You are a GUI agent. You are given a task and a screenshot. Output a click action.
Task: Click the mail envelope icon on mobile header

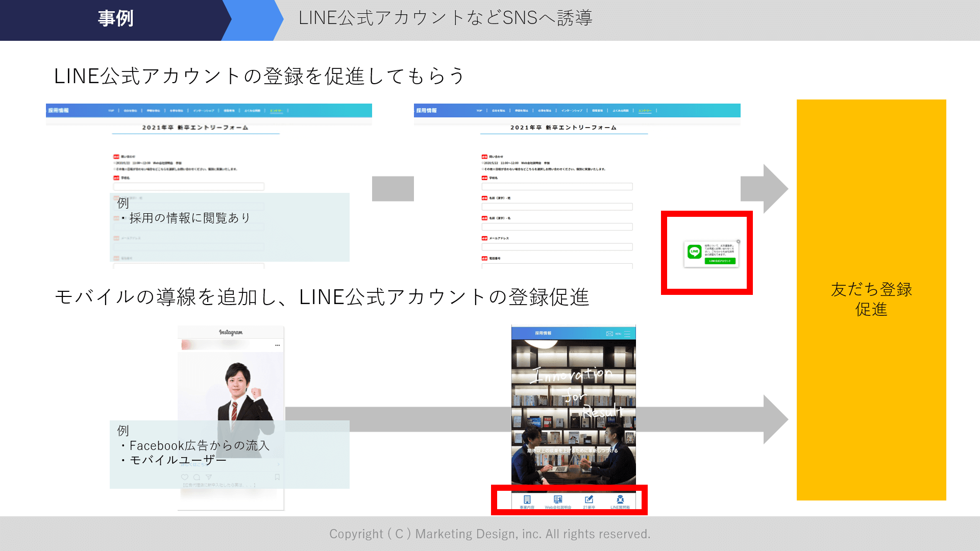click(609, 334)
